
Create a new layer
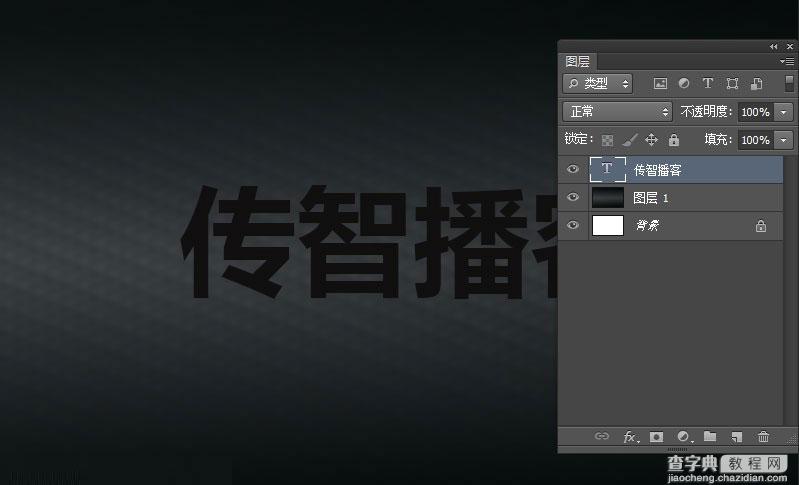click(x=736, y=437)
